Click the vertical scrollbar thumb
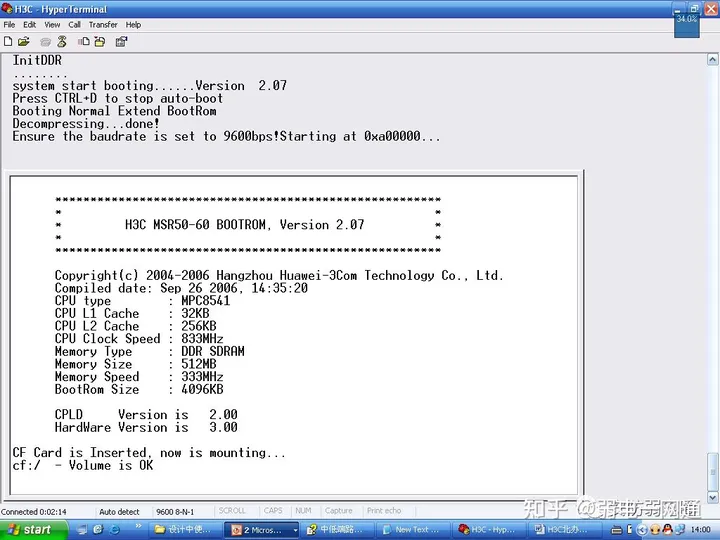The height and width of the screenshot is (540, 720). [x=713, y=472]
